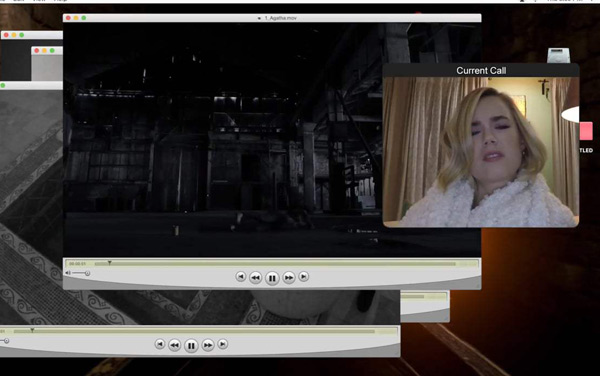
Task: Click the Current Call title bar
Action: pos(481,70)
